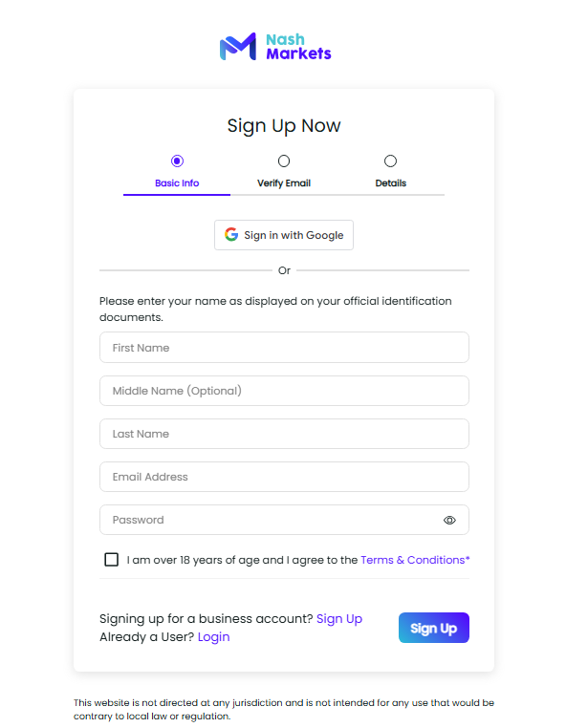Click the Google G icon
Viewport: 566px width, 728px height.
(231, 234)
